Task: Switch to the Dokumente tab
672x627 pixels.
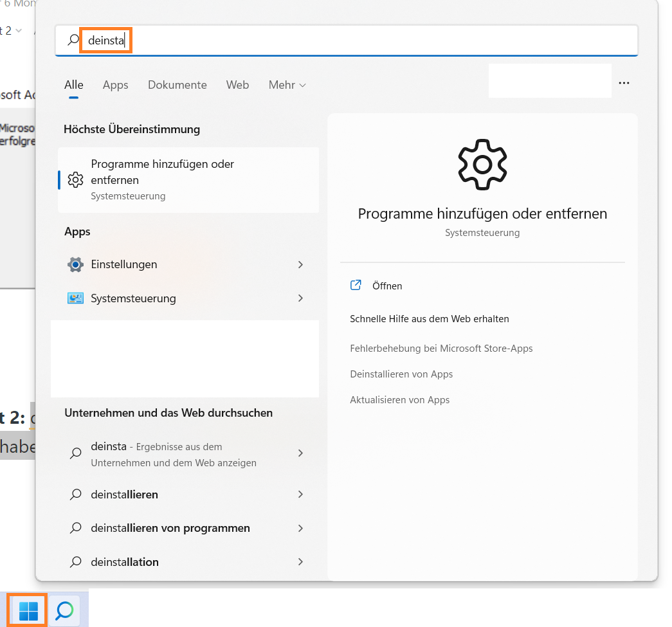Action: [x=177, y=85]
